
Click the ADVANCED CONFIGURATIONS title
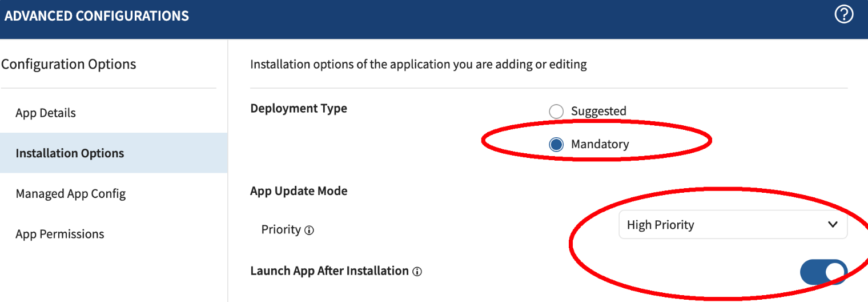point(97,16)
